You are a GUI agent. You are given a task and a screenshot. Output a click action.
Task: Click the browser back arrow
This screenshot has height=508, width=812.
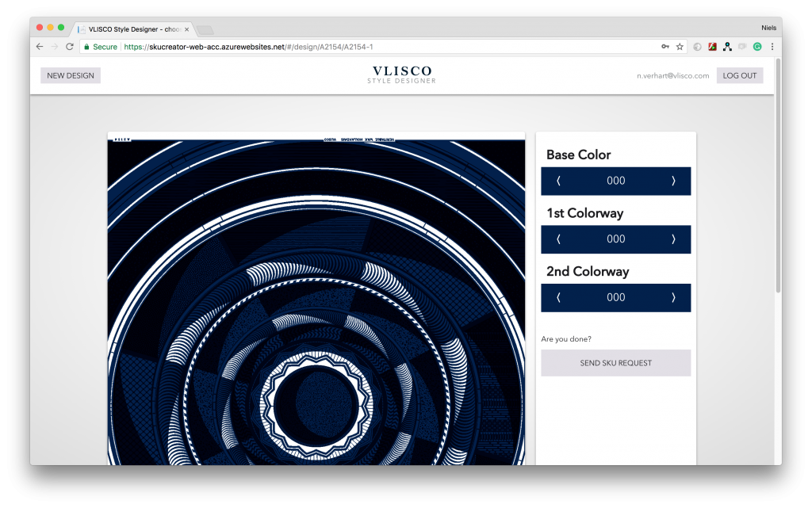(x=40, y=47)
